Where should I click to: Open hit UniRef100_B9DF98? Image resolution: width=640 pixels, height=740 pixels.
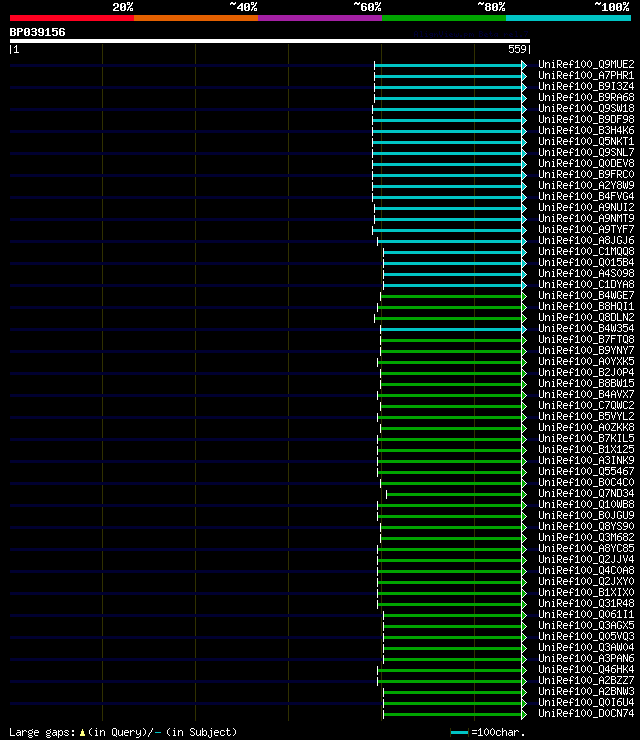point(586,119)
